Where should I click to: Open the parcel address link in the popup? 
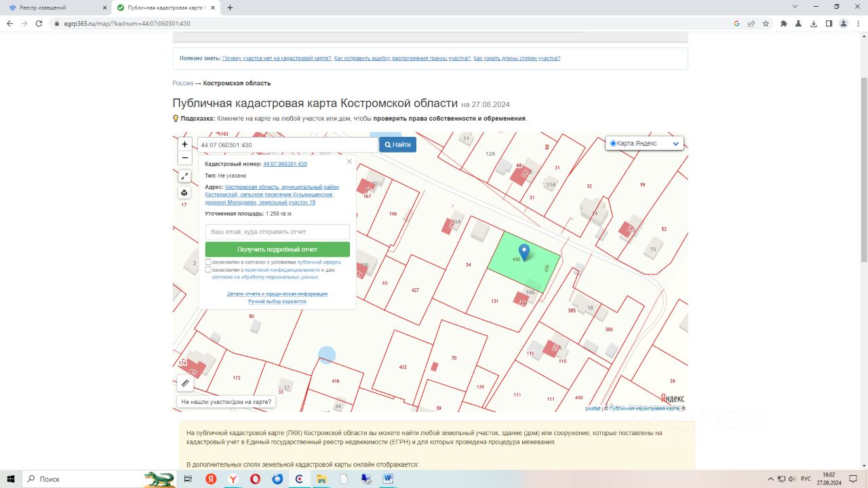click(272, 195)
